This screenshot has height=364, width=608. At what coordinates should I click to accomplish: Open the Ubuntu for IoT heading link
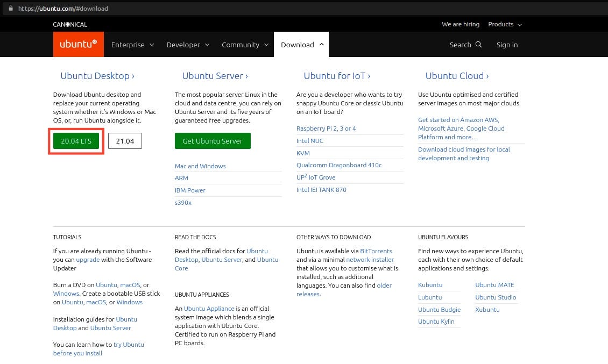337,76
